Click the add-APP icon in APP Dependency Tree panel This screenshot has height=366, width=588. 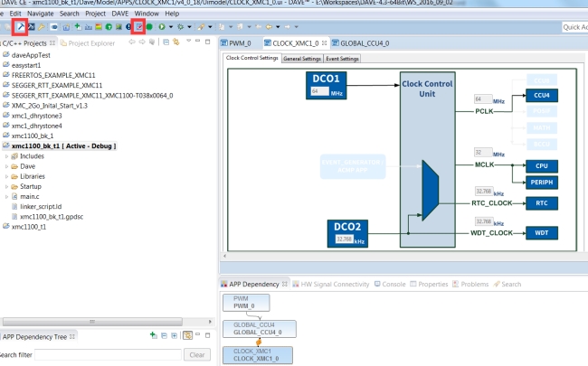[154, 335]
